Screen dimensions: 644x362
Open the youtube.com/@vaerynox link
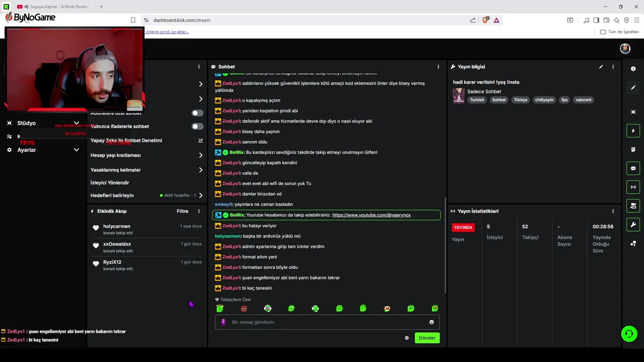pyautogui.click(x=371, y=215)
